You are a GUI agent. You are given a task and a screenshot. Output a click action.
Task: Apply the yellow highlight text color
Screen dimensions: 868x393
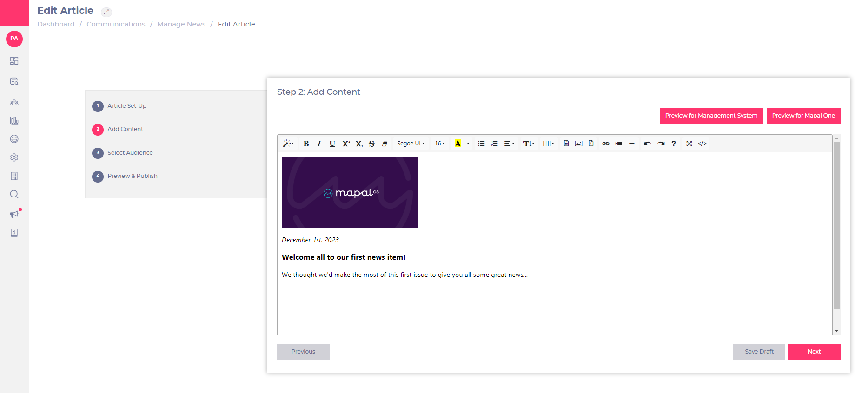tap(458, 144)
